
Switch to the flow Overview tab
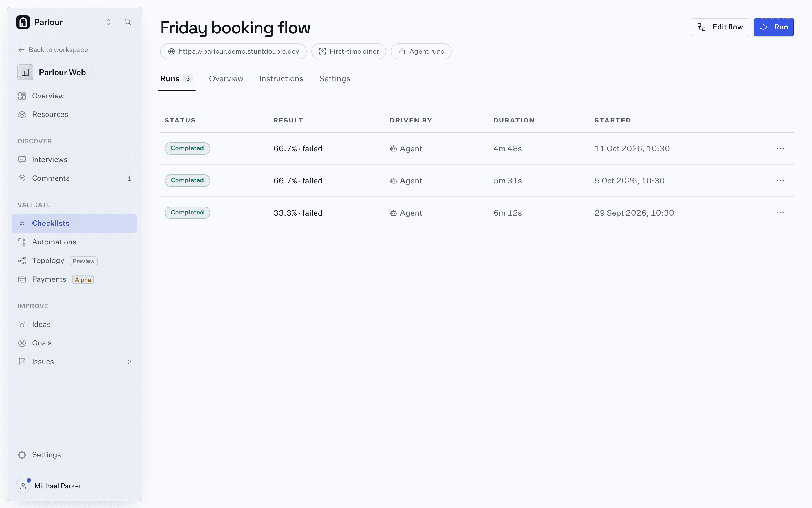pos(226,79)
